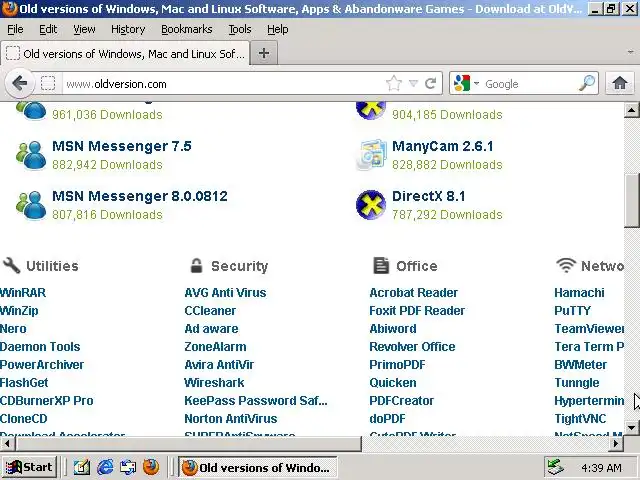Viewport: 640px width, 480px height.
Task: Launch the notepad quick launch icon
Action: coord(82,467)
